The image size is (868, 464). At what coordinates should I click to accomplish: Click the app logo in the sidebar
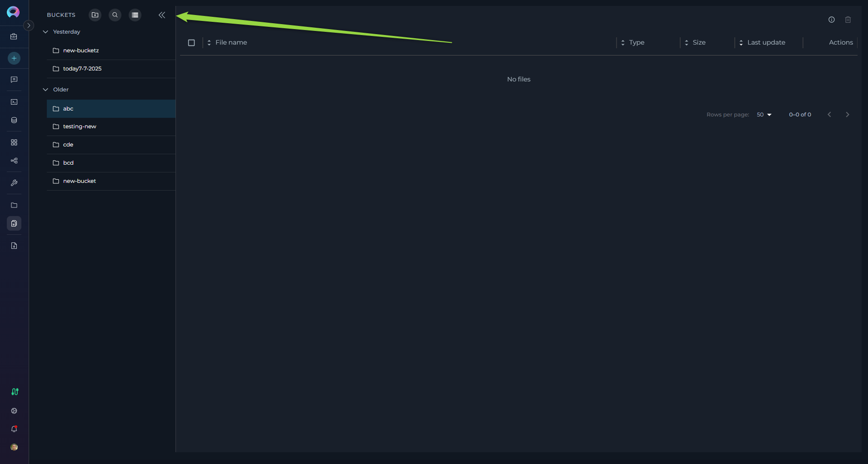pyautogui.click(x=13, y=12)
